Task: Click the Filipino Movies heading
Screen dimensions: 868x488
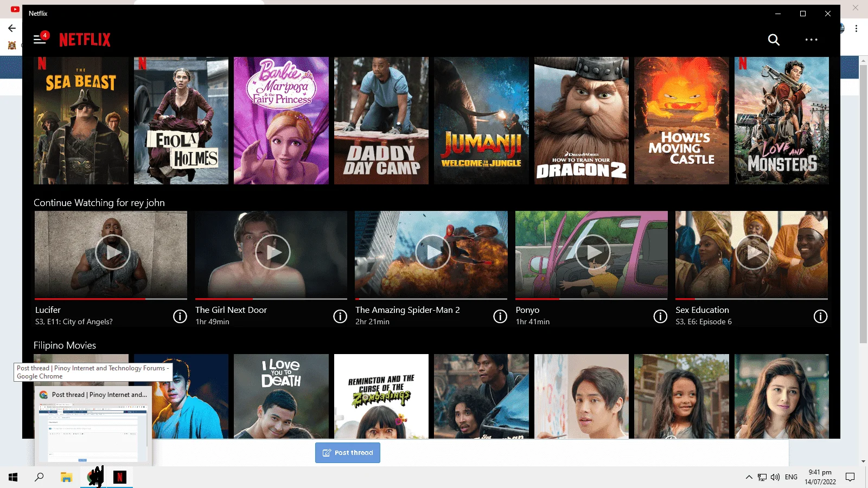Action: pos(65,345)
